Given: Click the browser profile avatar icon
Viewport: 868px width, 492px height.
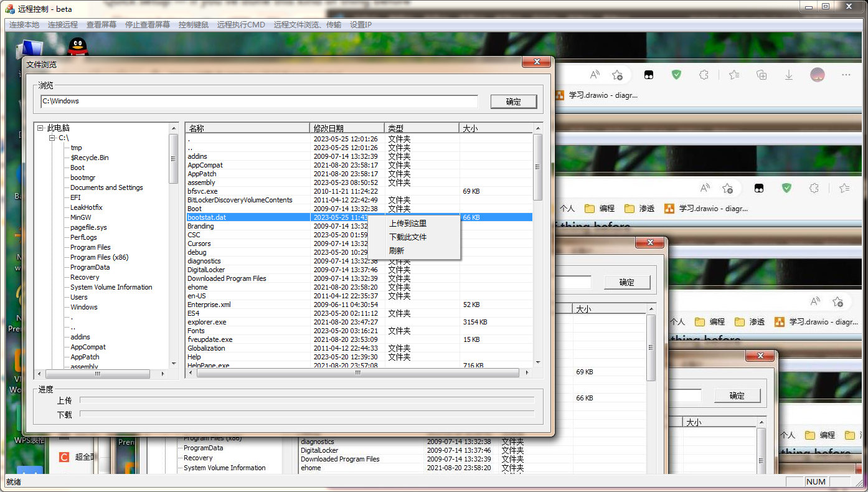Looking at the screenshot, I should point(818,75).
